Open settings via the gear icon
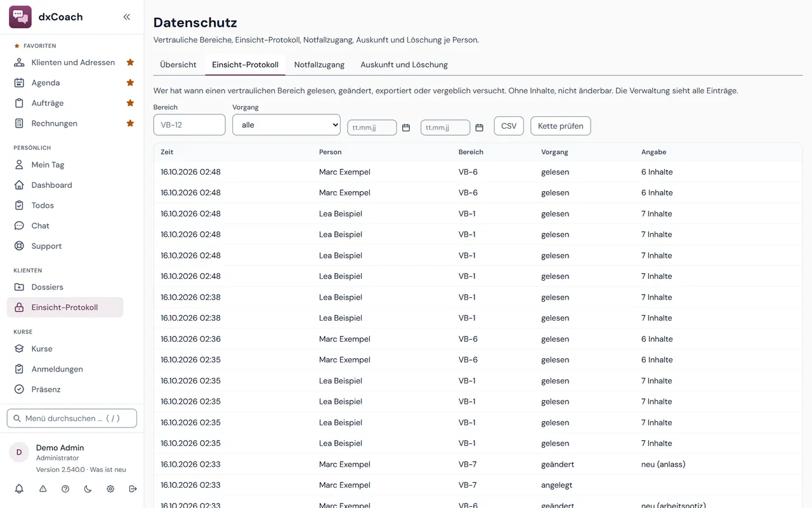 pyautogui.click(x=110, y=489)
